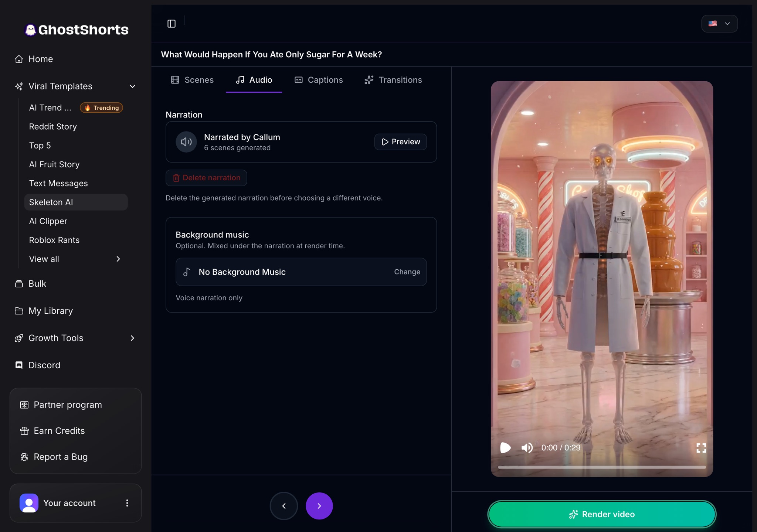Image resolution: width=757 pixels, height=532 pixels.
Task: Click the narration speaker icon
Action: pos(186,142)
